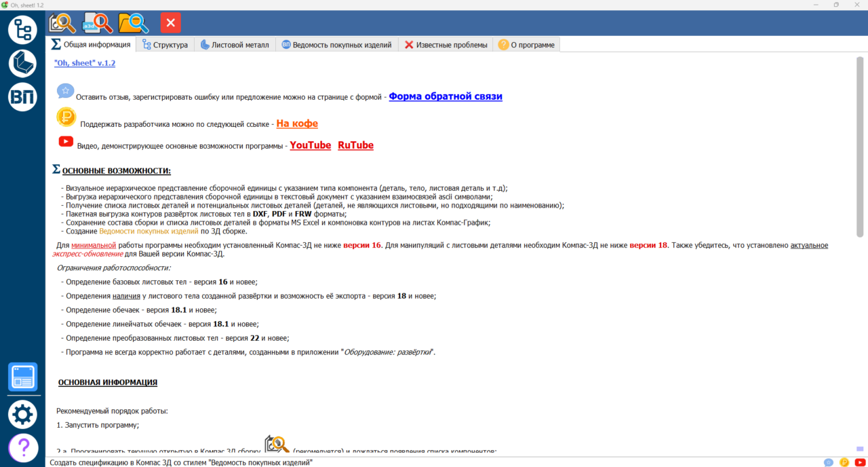The height and width of the screenshot is (467, 868).
Task: Click the ruble coin icon in the status bar
Action: 844,462
